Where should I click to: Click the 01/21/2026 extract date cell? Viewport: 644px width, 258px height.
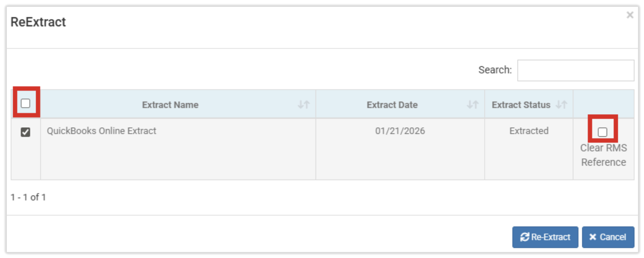tap(400, 131)
